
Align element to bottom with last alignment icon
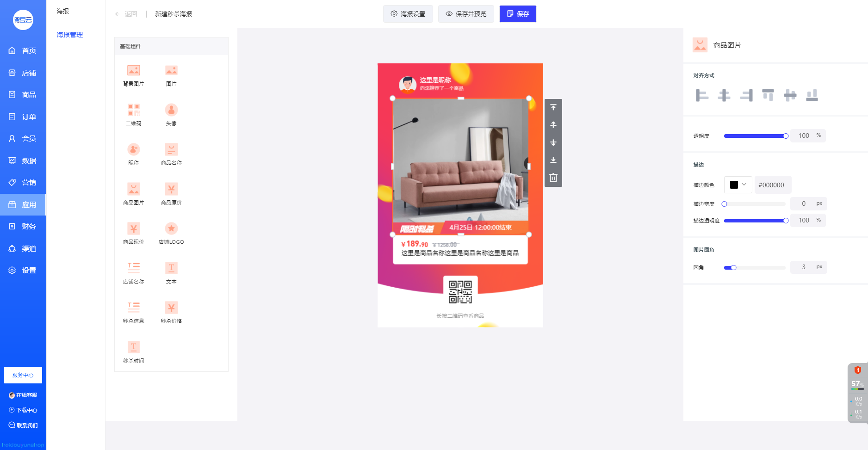[812, 95]
